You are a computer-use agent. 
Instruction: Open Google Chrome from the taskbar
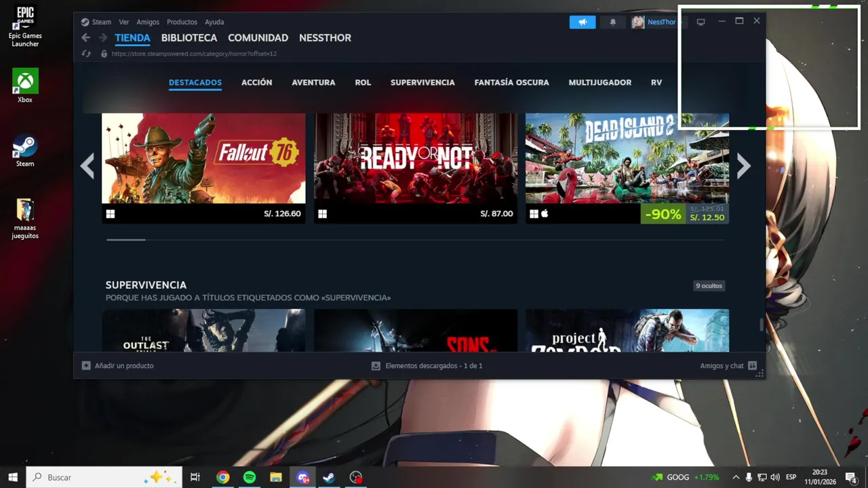click(x=222, y=477)
